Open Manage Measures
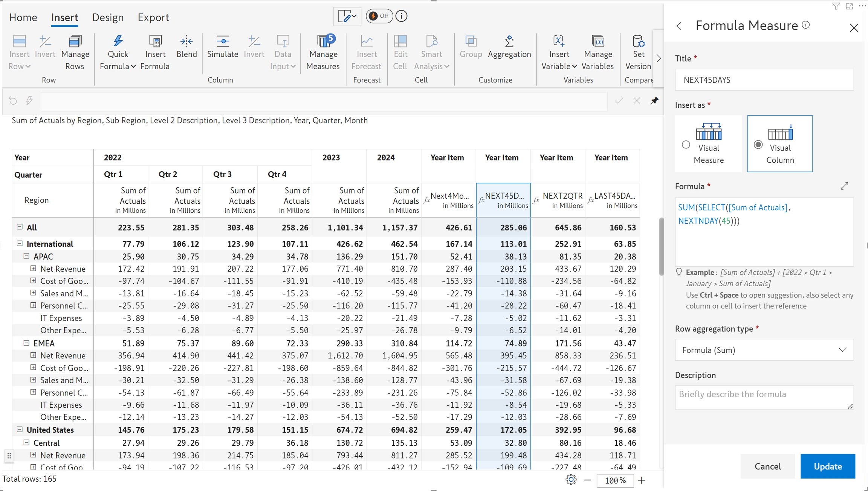This screenshot has height=491, width=868. pos(323,42)
